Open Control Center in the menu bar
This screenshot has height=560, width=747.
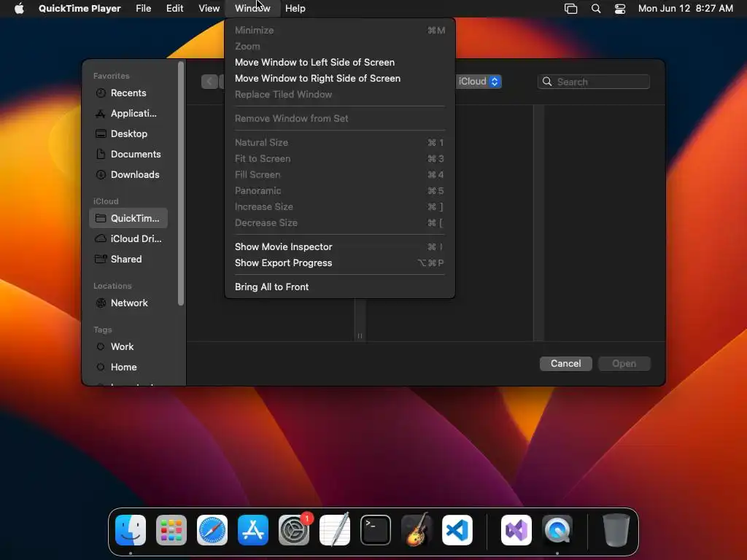coord(620,8)
